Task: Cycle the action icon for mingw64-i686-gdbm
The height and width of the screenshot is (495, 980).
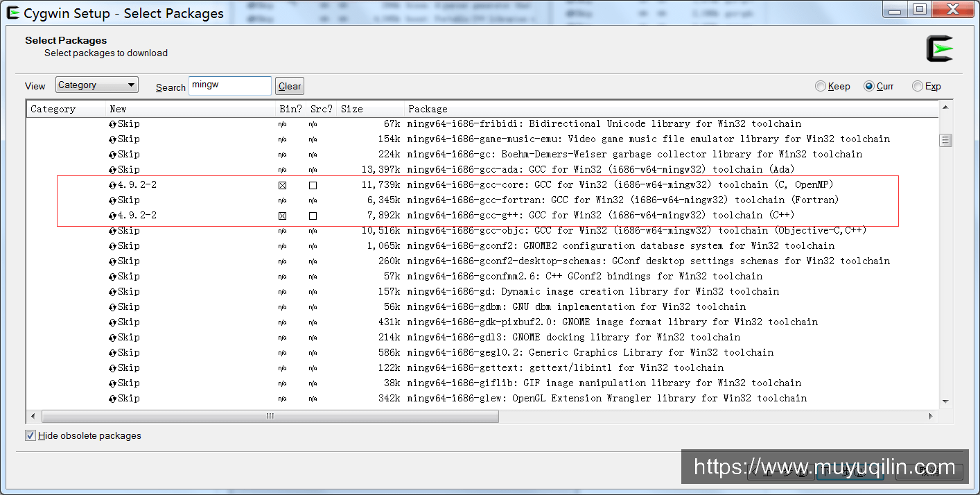Action: 112,307
